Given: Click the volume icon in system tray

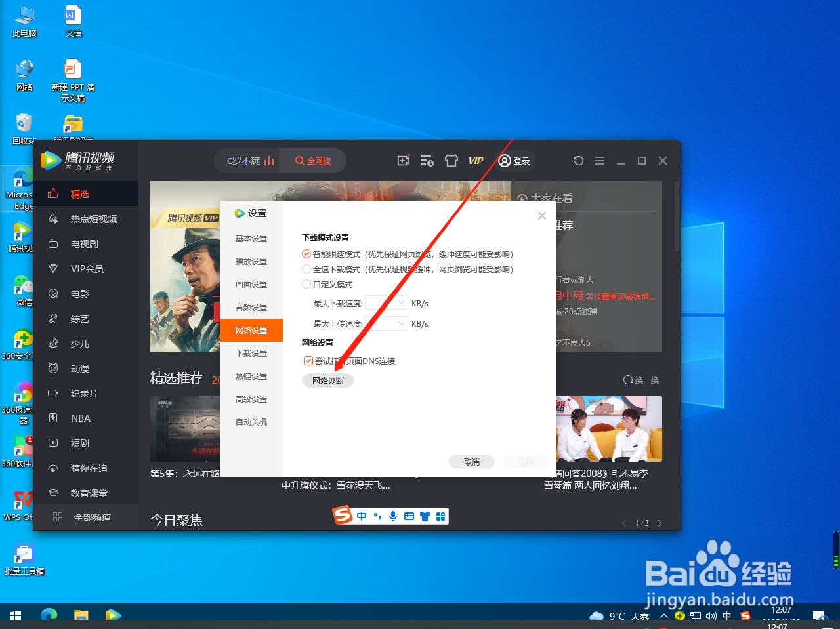Looking at the screenshot, I should 711,616.
